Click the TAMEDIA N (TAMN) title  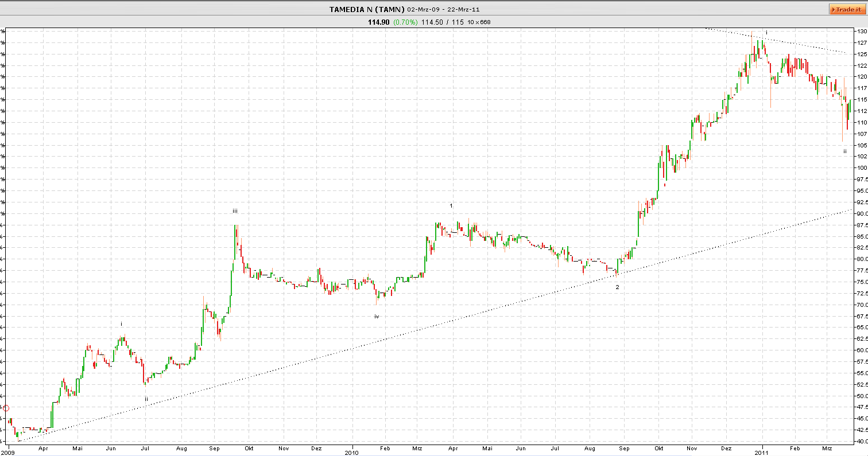coord(367,9)
